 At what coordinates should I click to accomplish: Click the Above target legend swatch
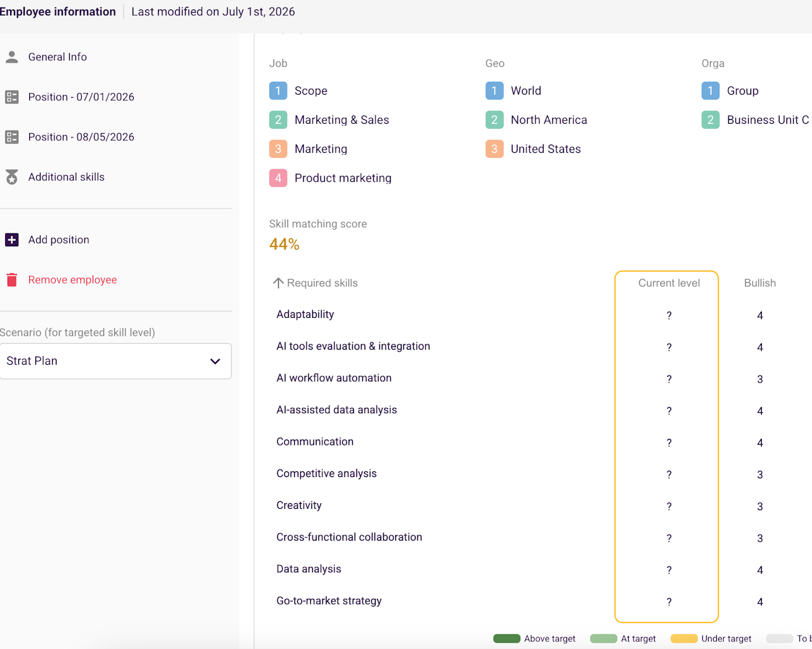(x=507, y=639)
